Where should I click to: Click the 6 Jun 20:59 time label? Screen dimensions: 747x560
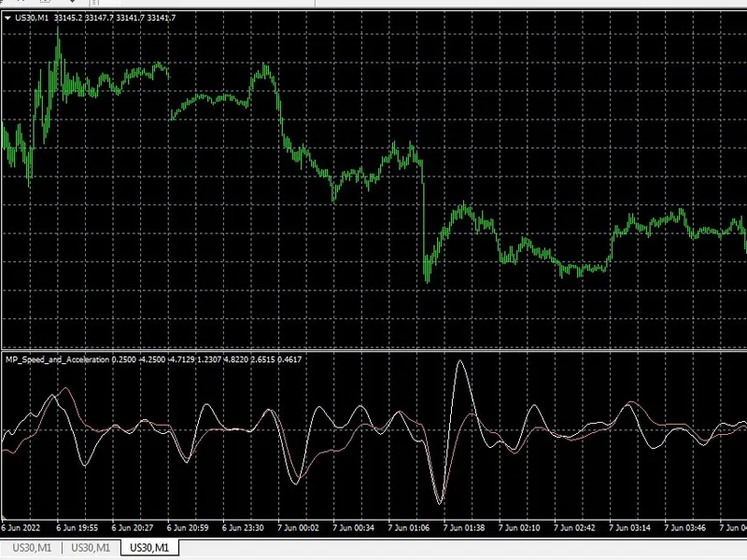point(188,527)
